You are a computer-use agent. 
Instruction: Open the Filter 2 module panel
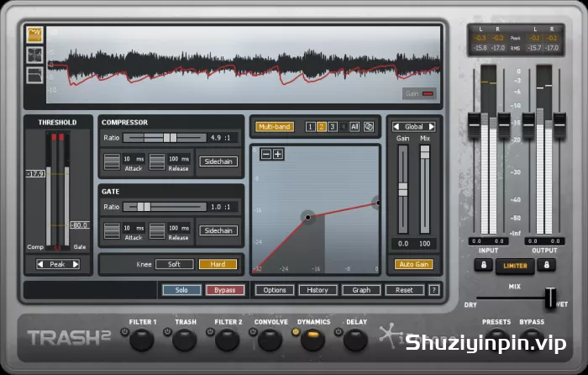[x=228, y=340]
